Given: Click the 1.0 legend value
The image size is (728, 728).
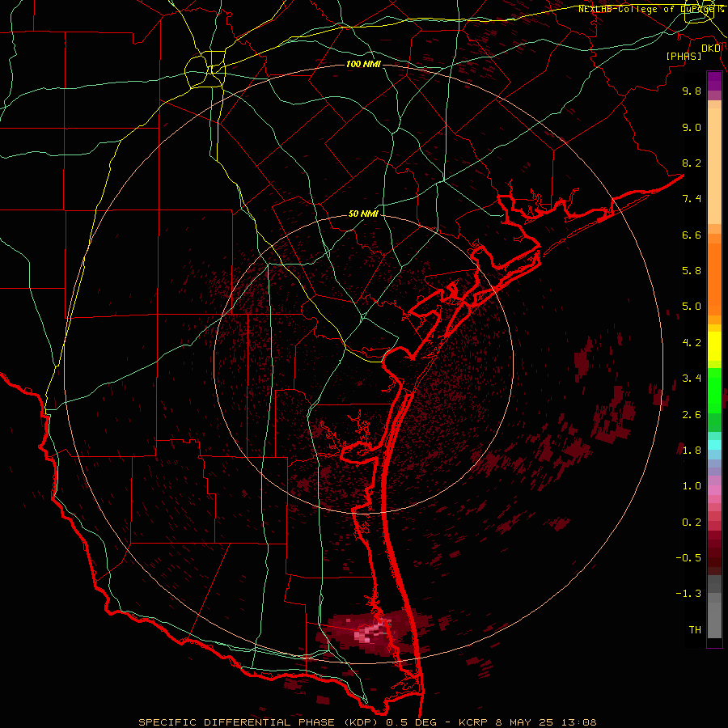Looking at the screenshot, I should point(692,486).
